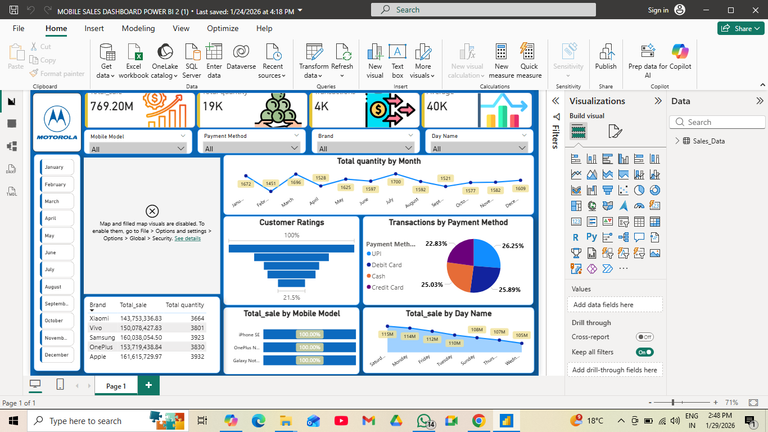Open TMDL view in left sidebar
The width and height of the screenshot is (768, 432).
[x=12, y=191]
